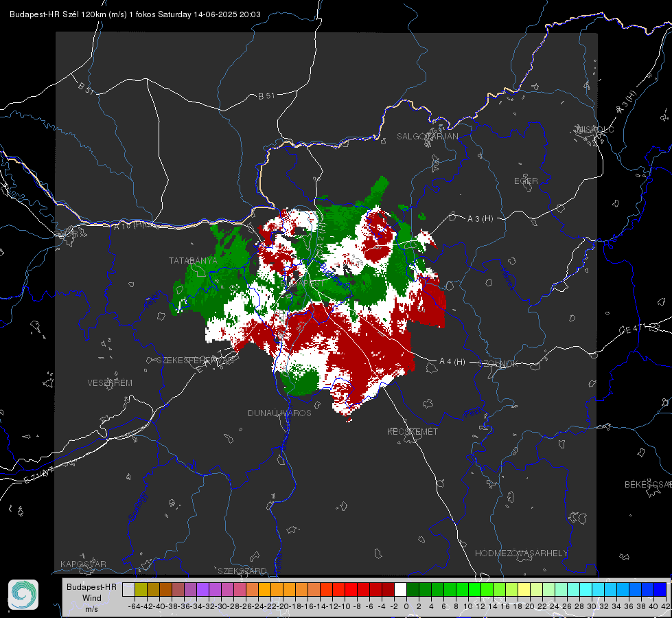Pick the dark green swatch between 0 and 2
Viewport: 672px width, 618px height.
click(413, 589)
